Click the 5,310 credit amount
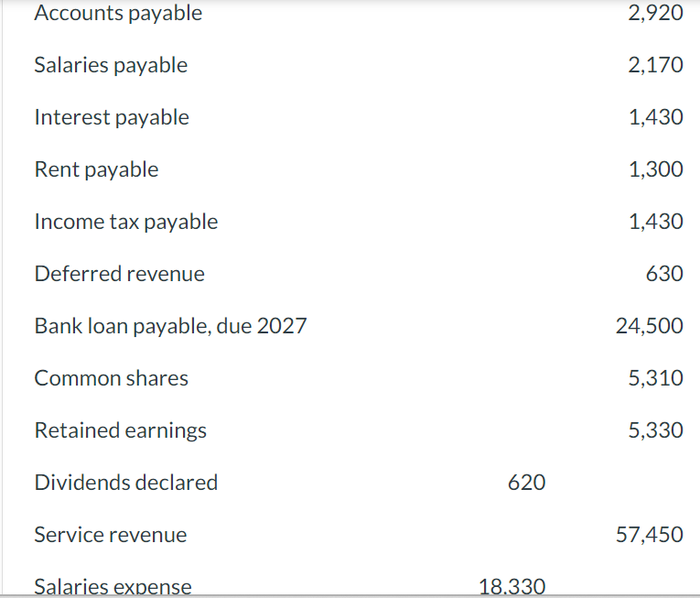This screenshot has width=700, height=598. click(x=655, y=378)
